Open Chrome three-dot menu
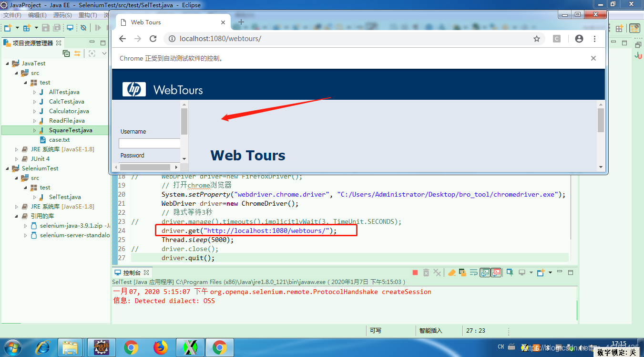 tap(594, 39)
